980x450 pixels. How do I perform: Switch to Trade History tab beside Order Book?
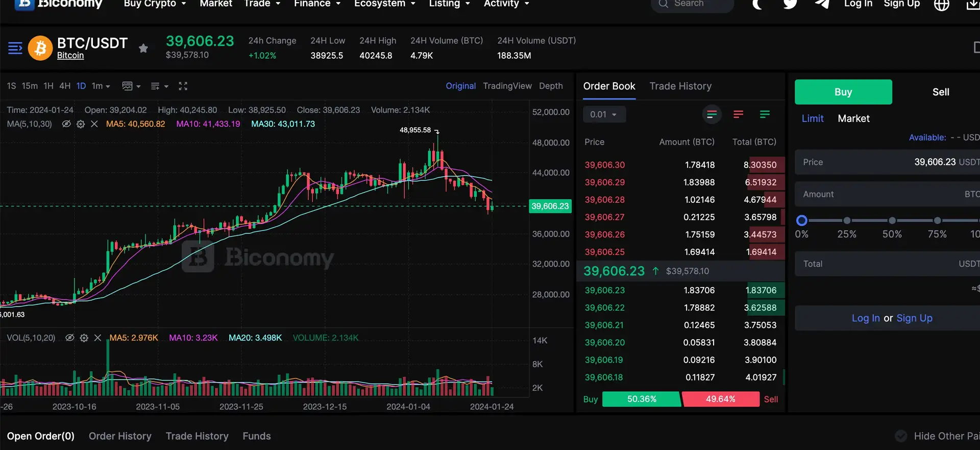click(680, 86)
